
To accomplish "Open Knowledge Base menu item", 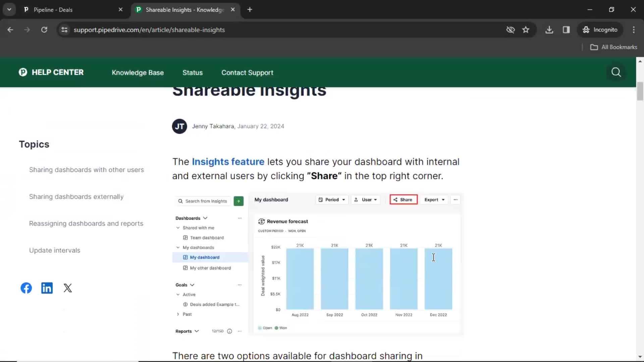I will pos(138,72).
